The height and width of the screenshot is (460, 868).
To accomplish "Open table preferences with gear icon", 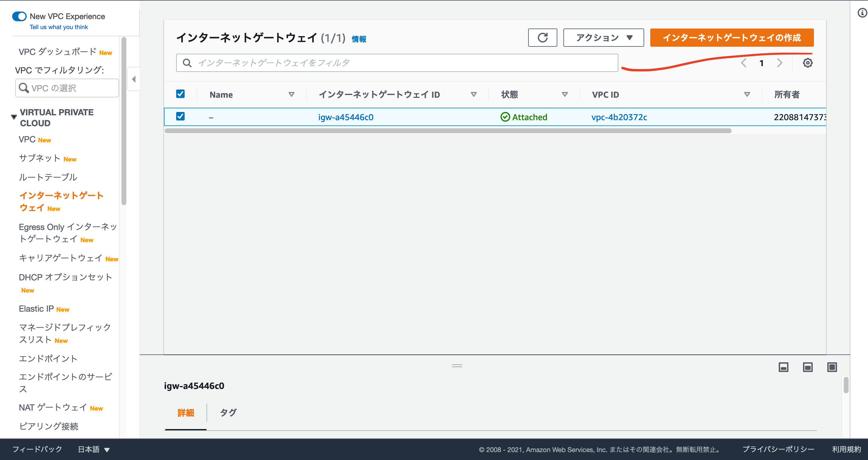I will tap(808, 63).
